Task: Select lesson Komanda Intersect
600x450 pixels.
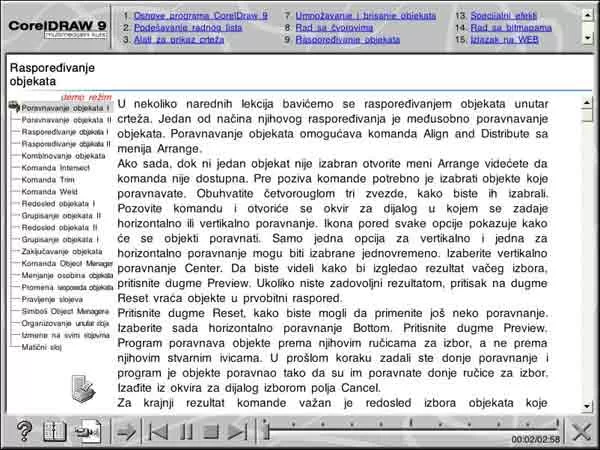Action: tap(55, 168)
